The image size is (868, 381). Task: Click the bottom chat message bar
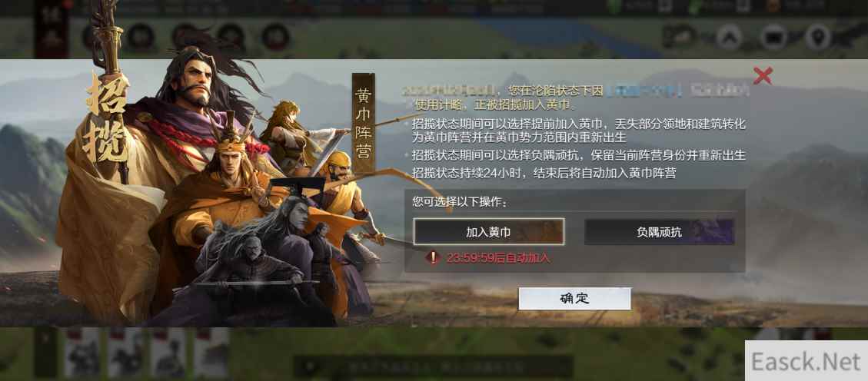(433, 366)
